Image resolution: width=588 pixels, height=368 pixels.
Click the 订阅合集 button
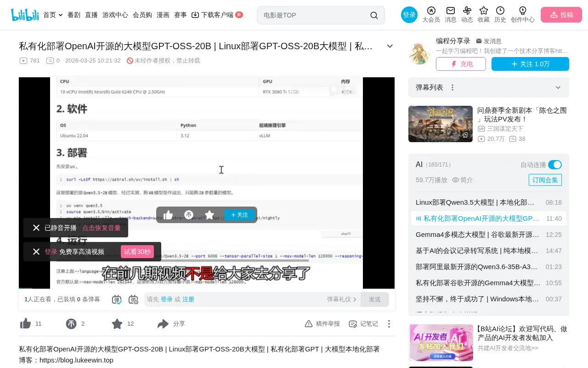[545, 180]
